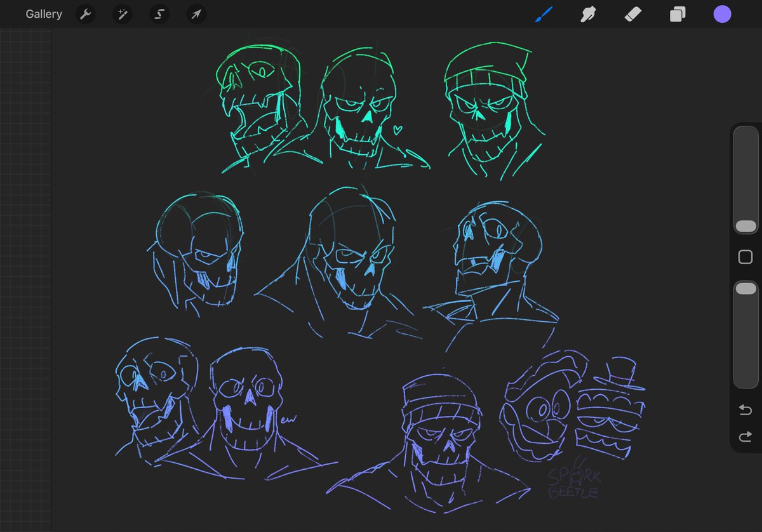
Task: Select the Paint brush tool
Action: 544,14
